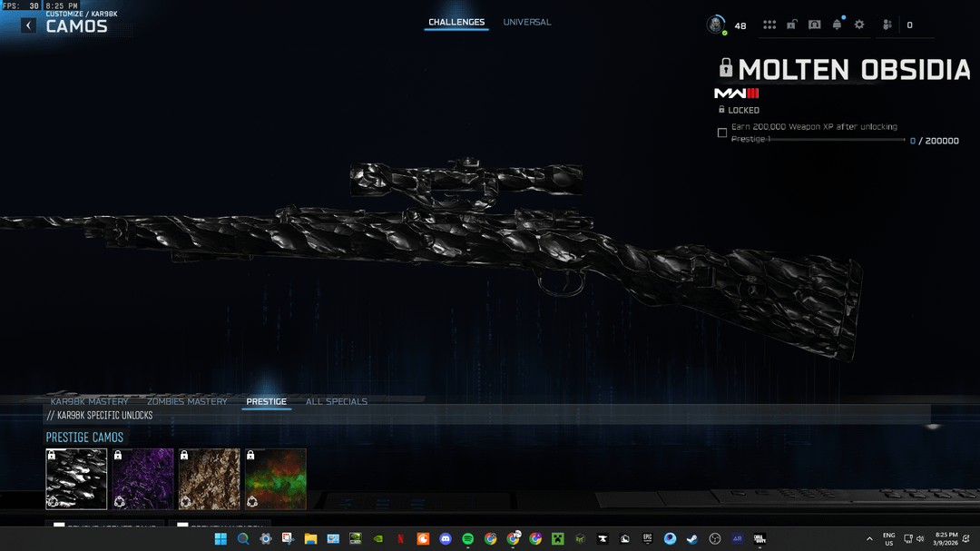Show the All Specials tab
980x551 pixels.
tap(337, 401)
